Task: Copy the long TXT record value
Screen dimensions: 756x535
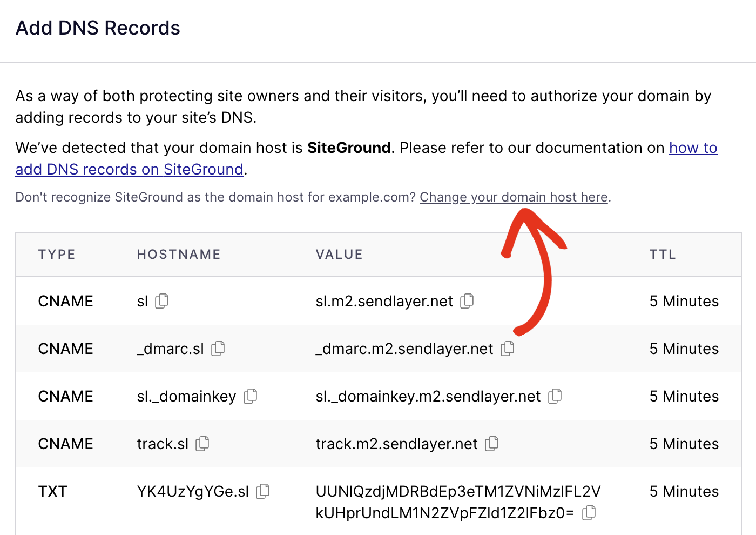Action: coord(589,512)
